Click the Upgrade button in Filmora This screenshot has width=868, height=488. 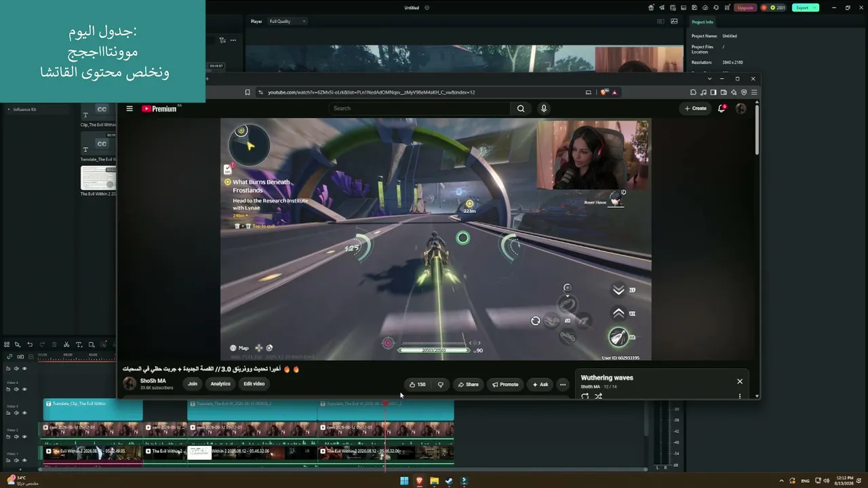[745, 7]
